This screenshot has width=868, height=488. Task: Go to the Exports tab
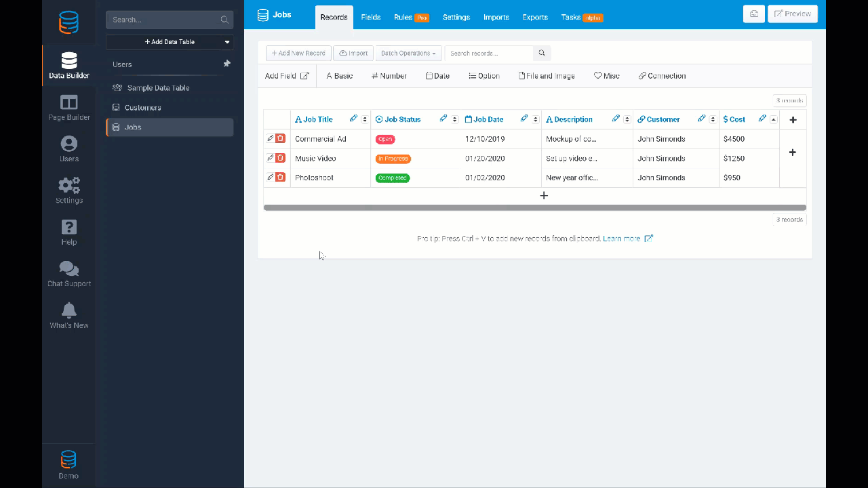(535, 17)
